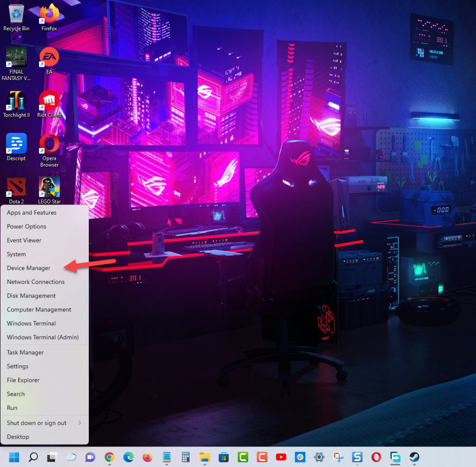
Task: Open Snipping Tool on taskbar
Action: (338, 457)
